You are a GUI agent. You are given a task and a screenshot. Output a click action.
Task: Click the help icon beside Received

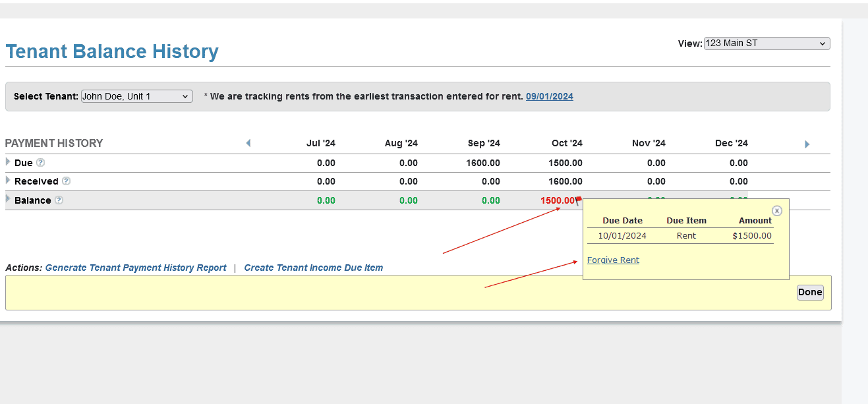pos(66,181)
